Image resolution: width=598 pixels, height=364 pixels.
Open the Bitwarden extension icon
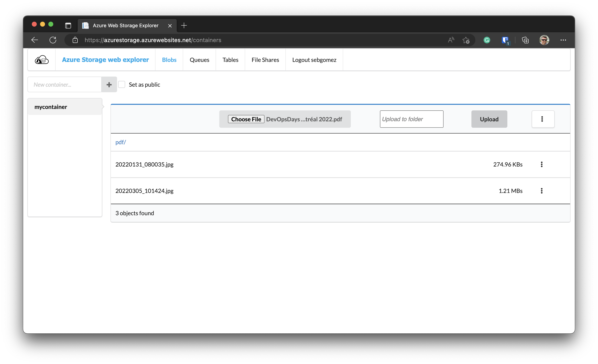(505, 40)
